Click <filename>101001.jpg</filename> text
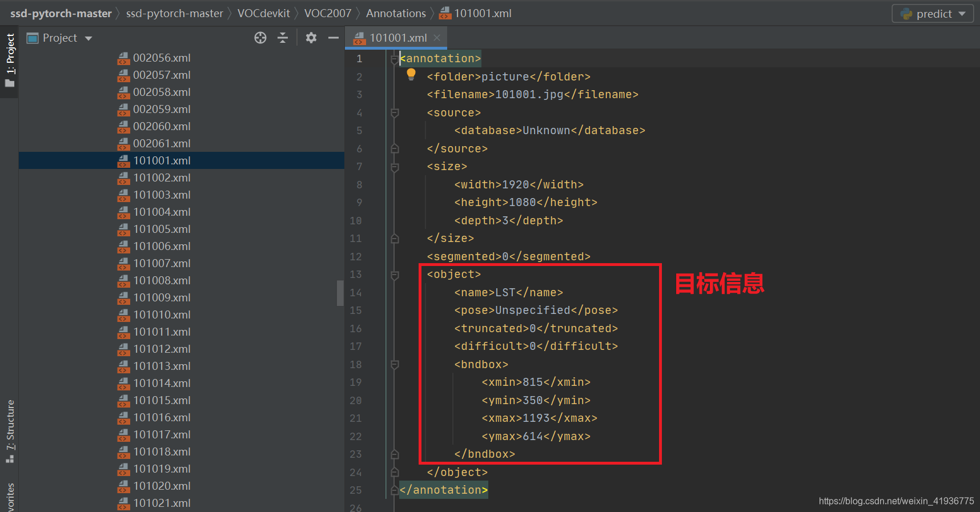The image size is (980, 512). pyautogui.click(x=533, y=95)
